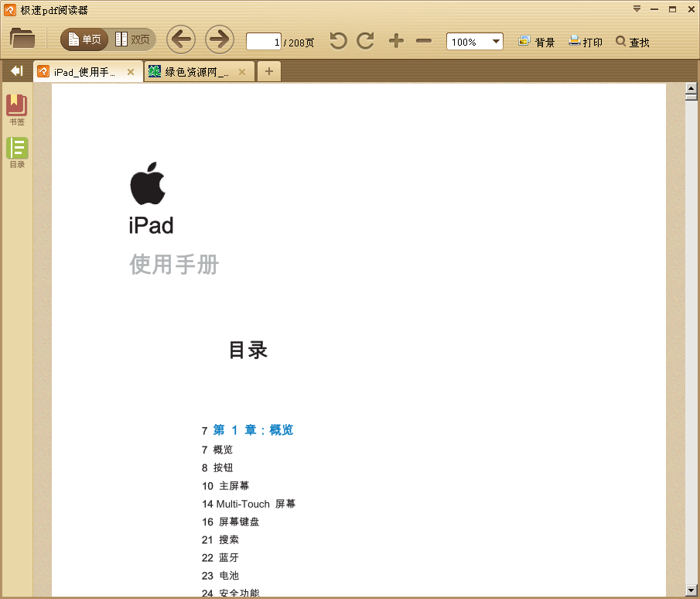Image resolution: width=700 pixels, height=599 pixels.
Task: Open a PDF file with the folder icon
Action: 23,40
